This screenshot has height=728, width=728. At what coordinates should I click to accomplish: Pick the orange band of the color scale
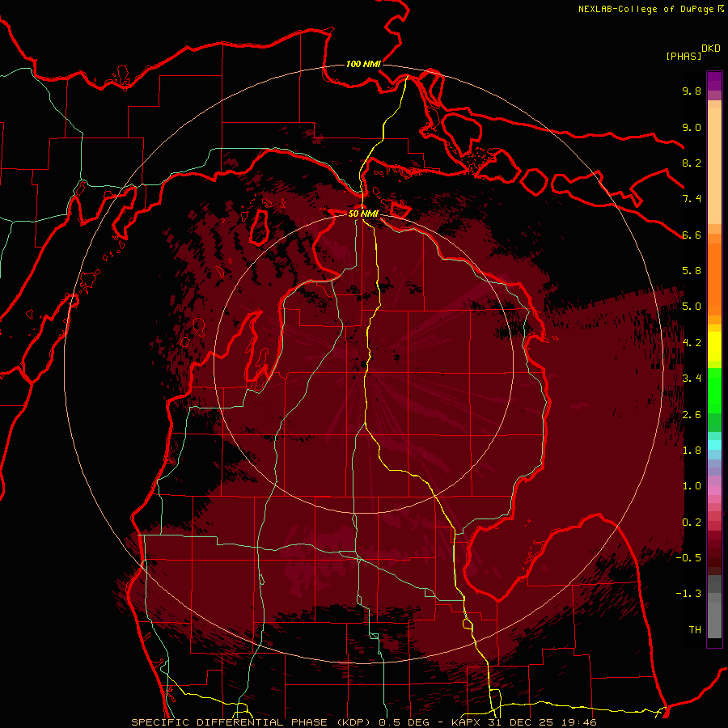(714, 280)
